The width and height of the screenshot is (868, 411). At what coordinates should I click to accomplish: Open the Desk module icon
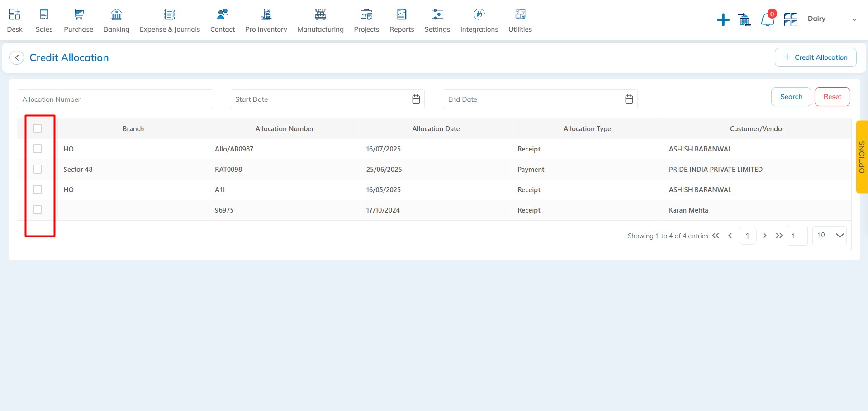14,14
